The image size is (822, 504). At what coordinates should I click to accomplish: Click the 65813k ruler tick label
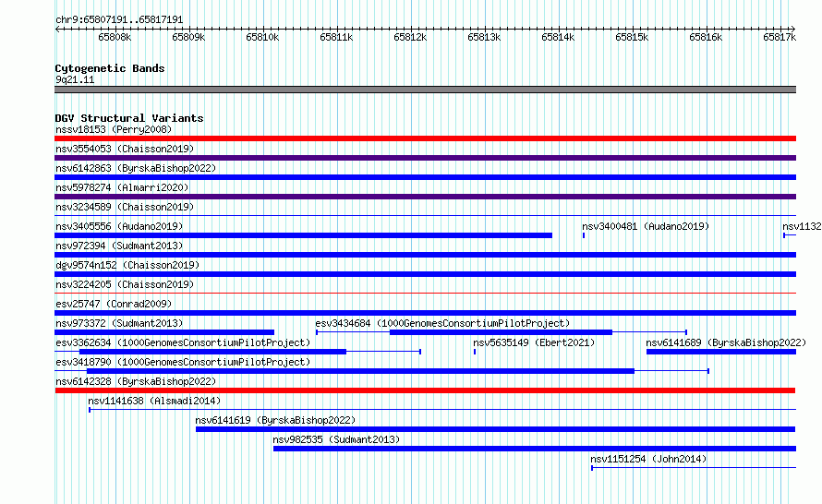coord(484,37)
